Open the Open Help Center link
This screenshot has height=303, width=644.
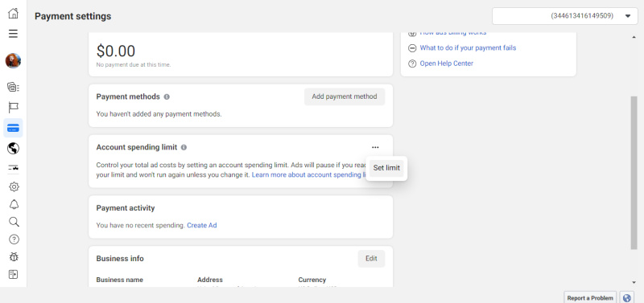click(447, 63)
